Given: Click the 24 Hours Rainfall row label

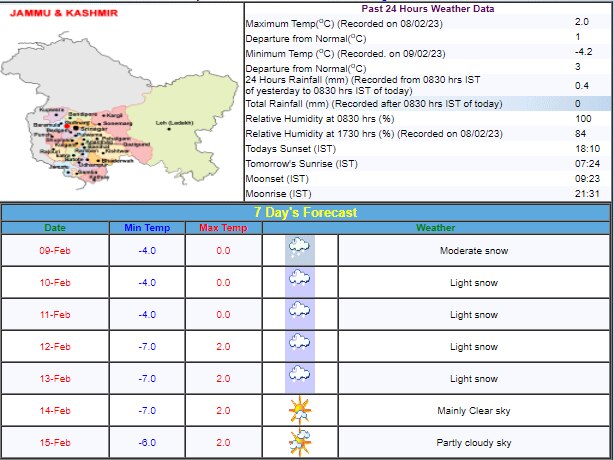Looking at the screenshot, I should [x=363, y=85].
